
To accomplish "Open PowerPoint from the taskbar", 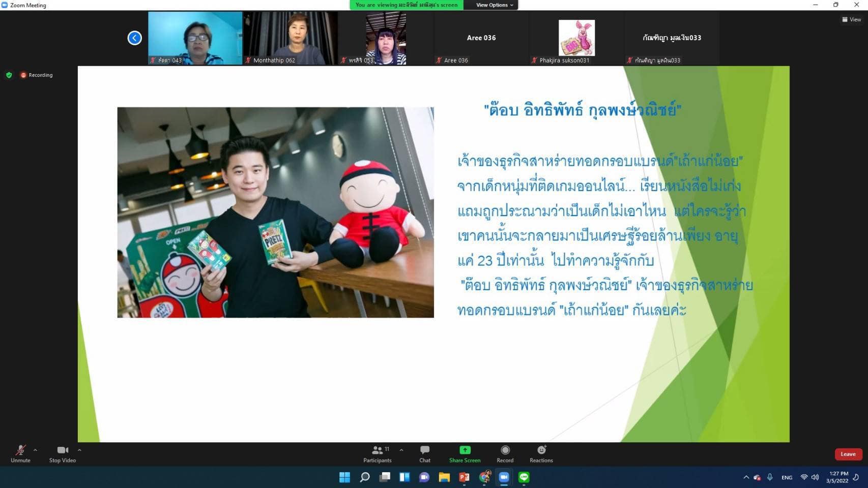I will (464, 477).
